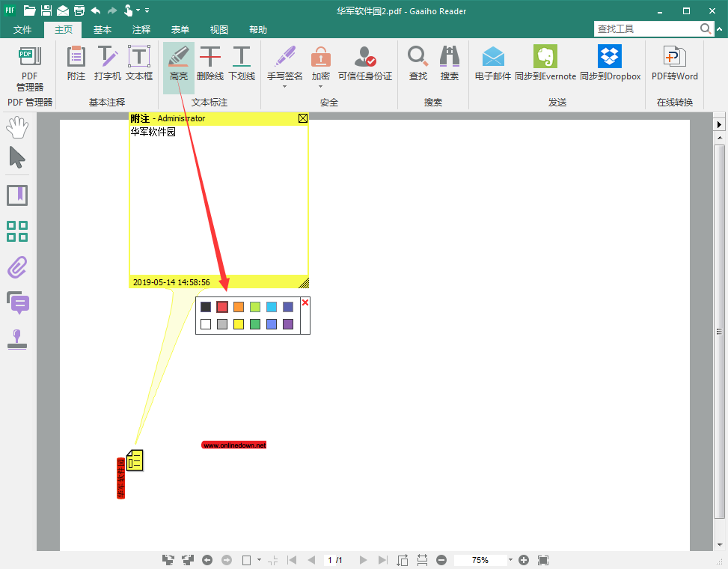Select the hand pan tool in sidebar

[16, 127]
